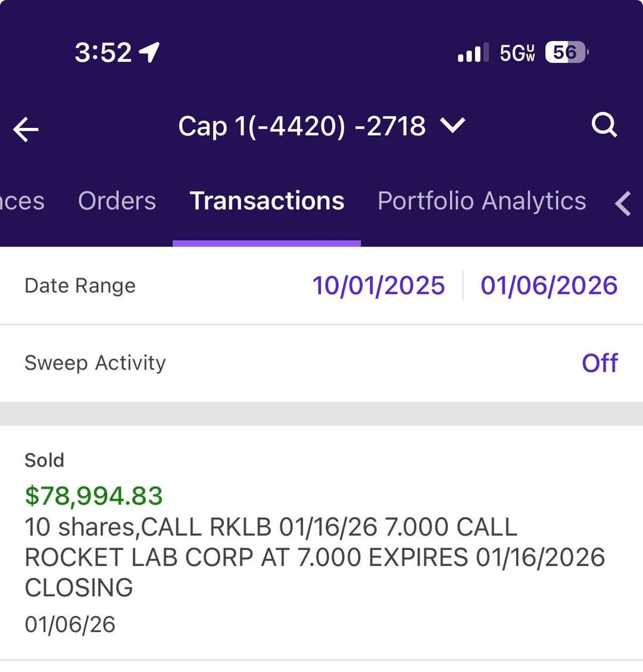
Task: Switch to the partially hidden Balances tab
Action: click(x=21, y=201)
